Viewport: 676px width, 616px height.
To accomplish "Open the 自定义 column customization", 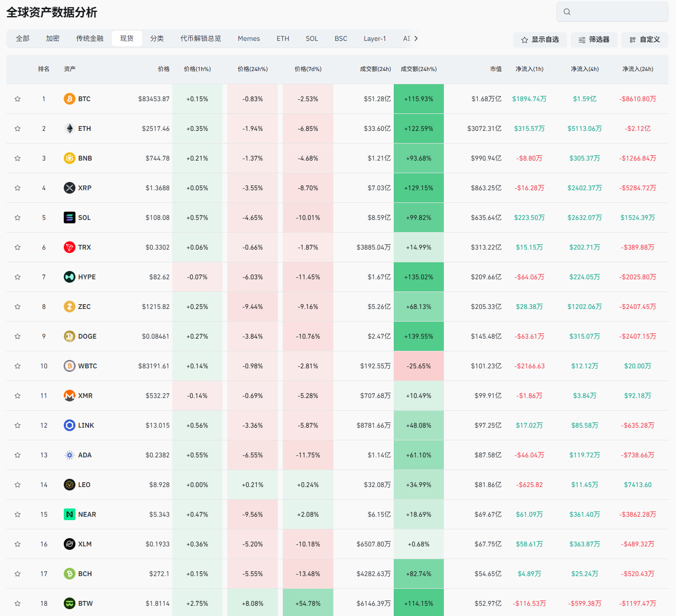I will (644, 39).
